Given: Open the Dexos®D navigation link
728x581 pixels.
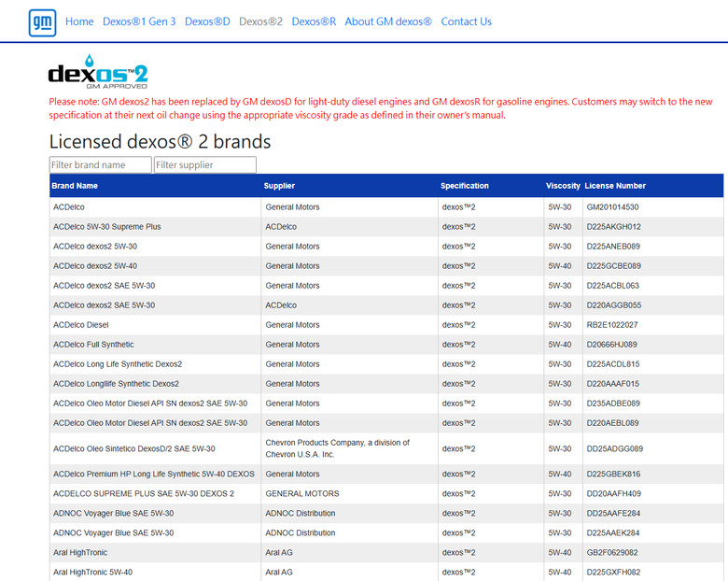Looking at the screenshot, I should (207, 21).
